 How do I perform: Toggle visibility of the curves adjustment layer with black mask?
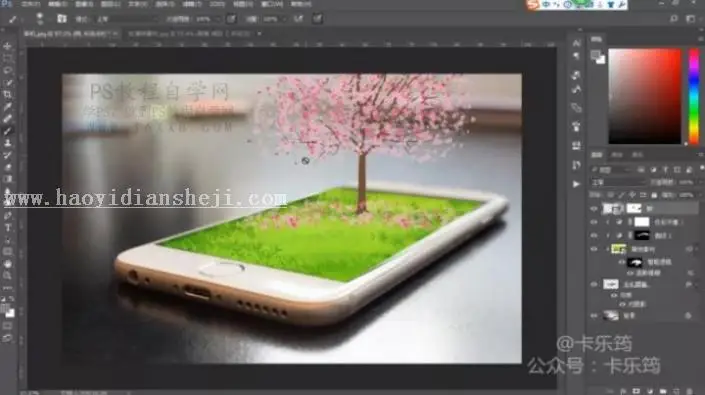coord(594,235)
